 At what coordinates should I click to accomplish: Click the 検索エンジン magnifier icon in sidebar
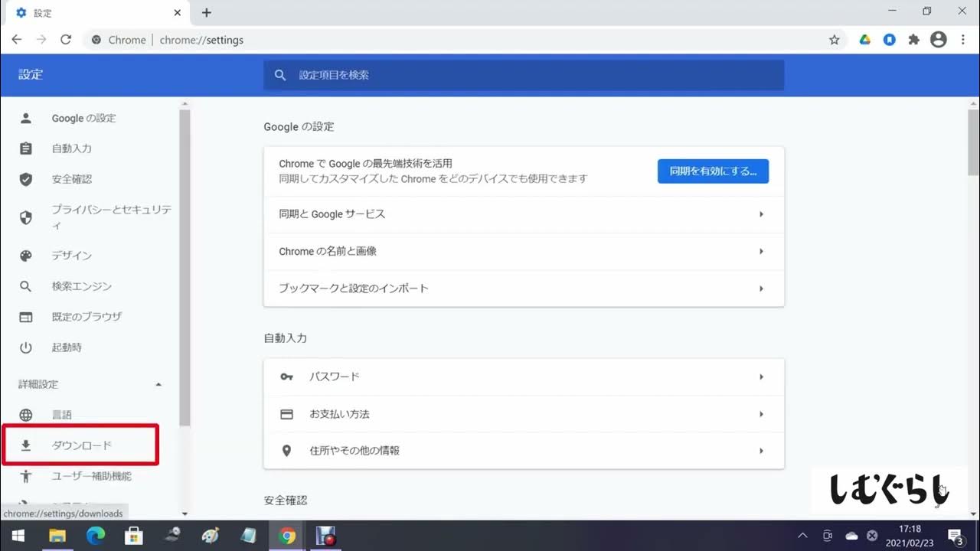(26, 286)
